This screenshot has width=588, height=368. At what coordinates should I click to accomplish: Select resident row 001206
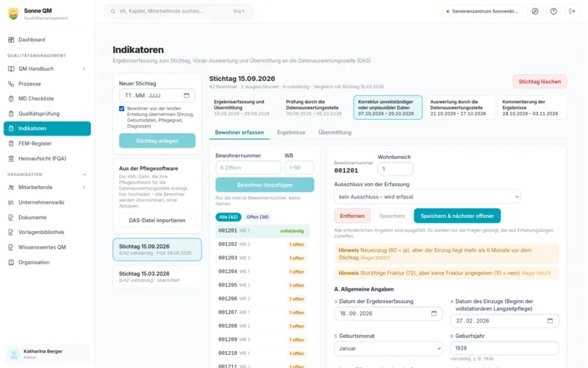coord(262,299)
